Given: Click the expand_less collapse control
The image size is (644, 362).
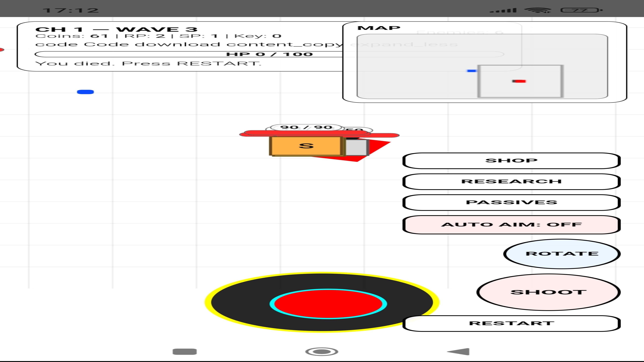Looking at the screenshot, I should [404, 44].
